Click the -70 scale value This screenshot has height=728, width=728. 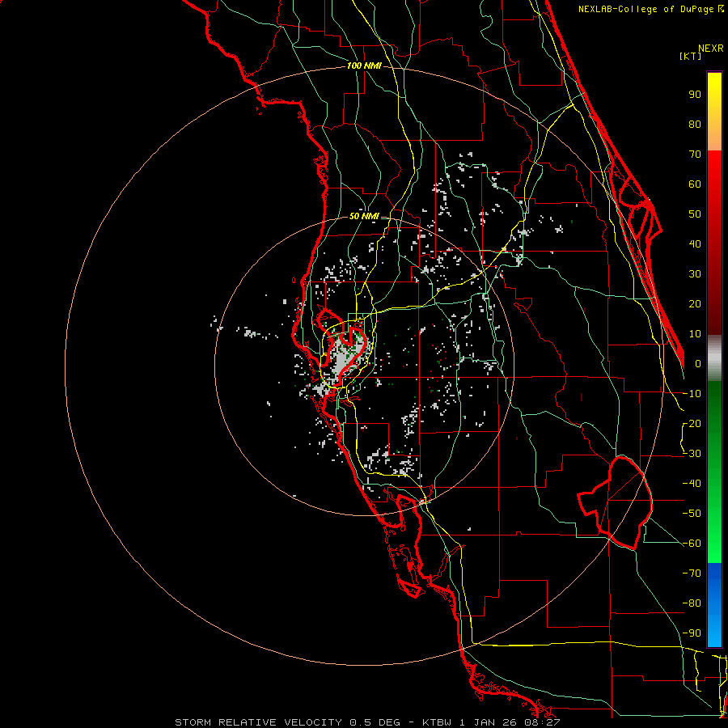(x=692, y=574)
